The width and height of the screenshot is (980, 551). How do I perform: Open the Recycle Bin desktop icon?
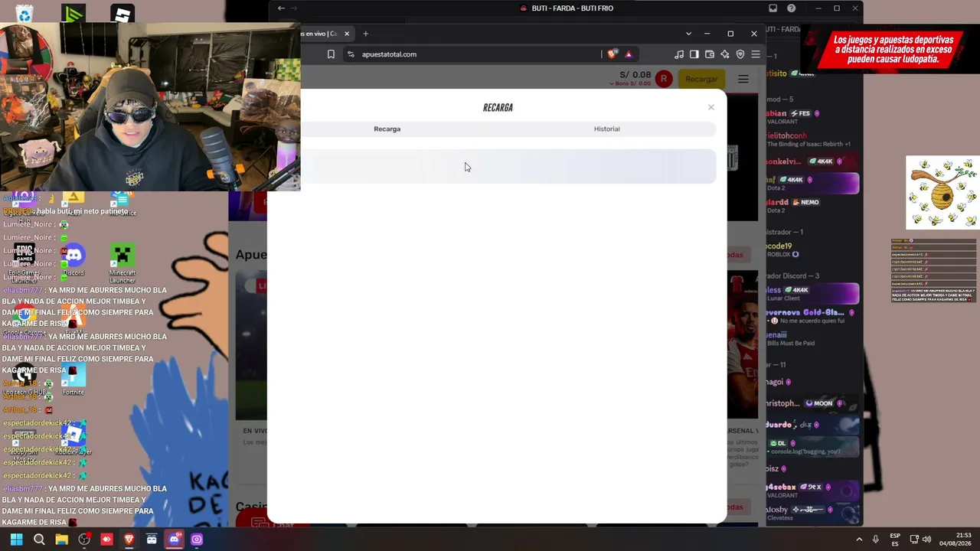[24, 13]
